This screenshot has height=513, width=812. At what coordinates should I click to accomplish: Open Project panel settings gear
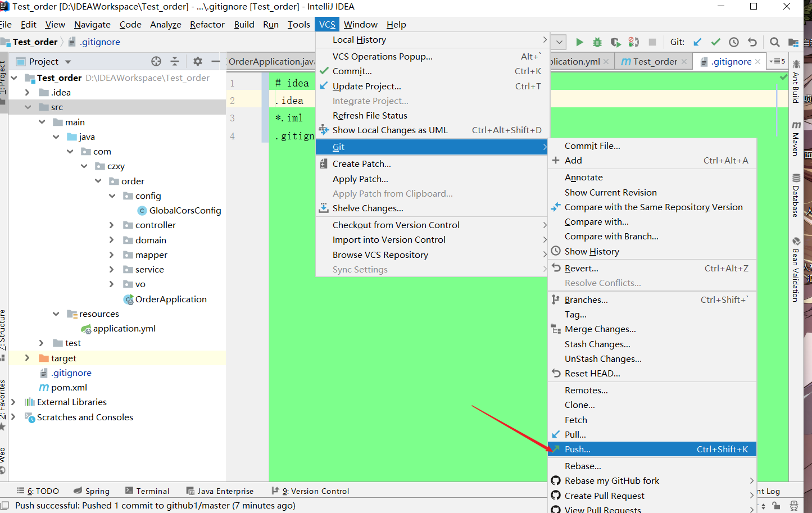click(x=197, y=61)
